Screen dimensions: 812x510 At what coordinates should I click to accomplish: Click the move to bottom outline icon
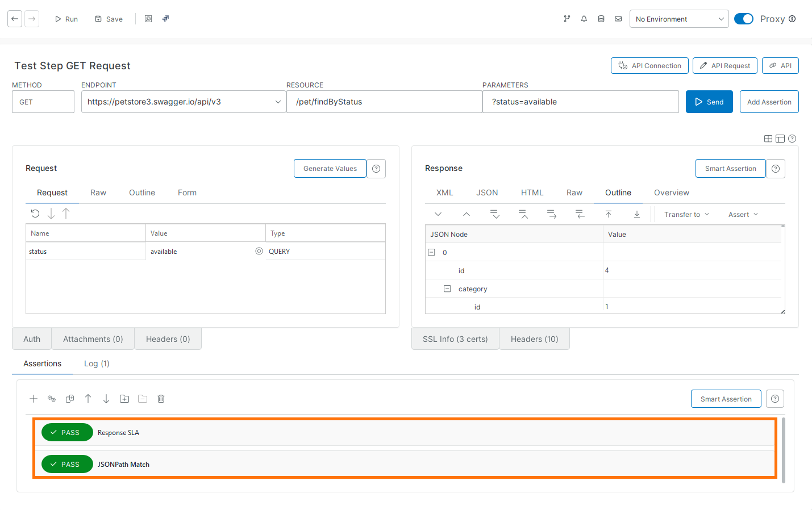tap(637, 214)
